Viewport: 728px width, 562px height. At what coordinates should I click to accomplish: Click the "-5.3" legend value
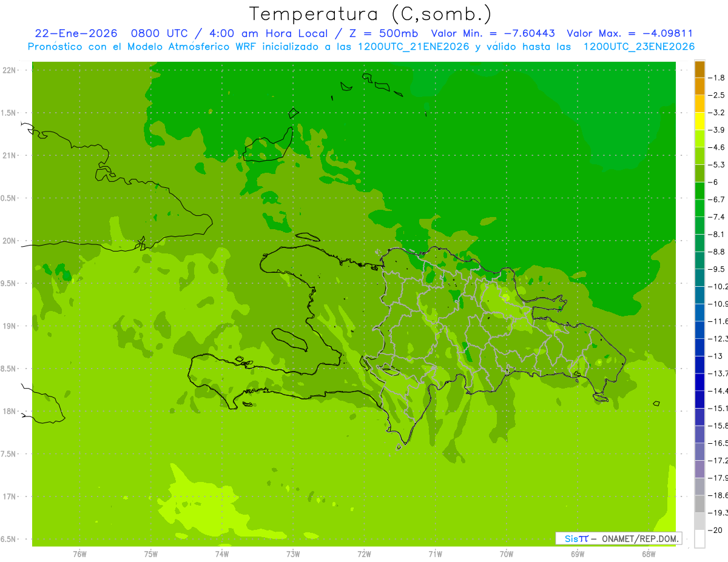tap(717, 165)
